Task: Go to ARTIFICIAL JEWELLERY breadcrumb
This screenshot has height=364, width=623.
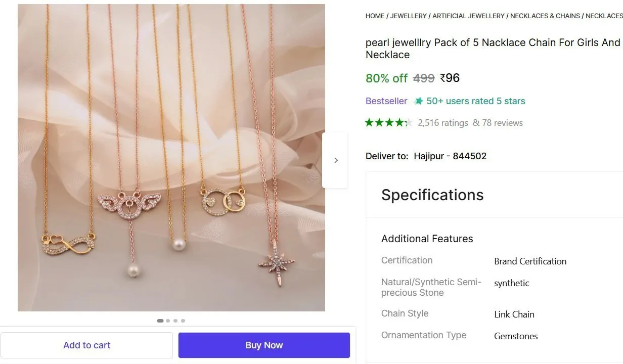Action: pos(469,16)
